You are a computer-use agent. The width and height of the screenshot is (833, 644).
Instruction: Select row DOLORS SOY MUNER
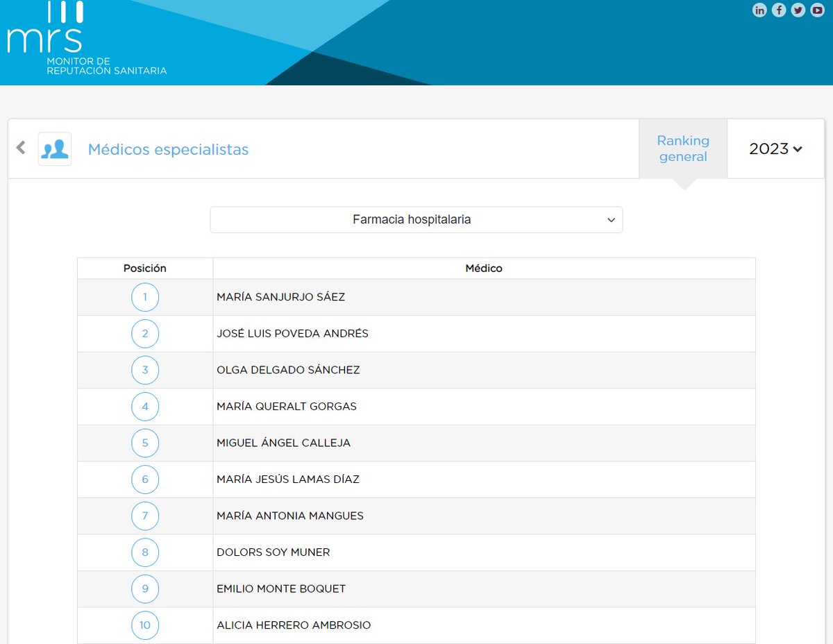point(416,552)
